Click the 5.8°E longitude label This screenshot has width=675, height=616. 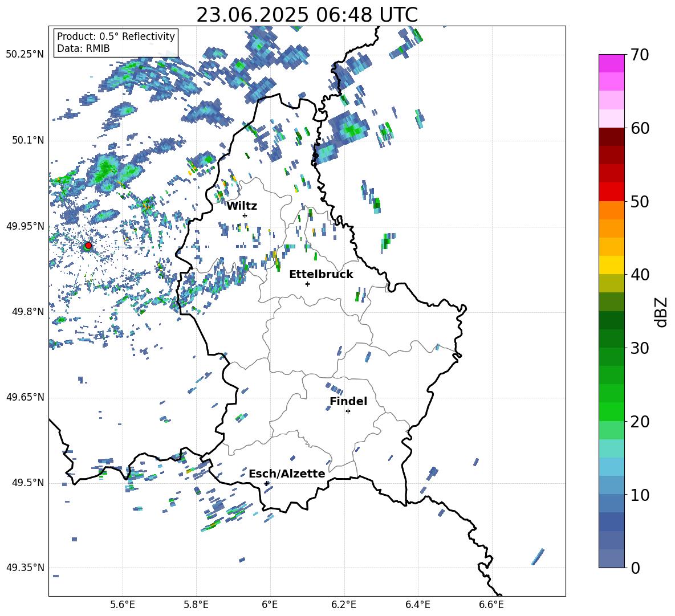point(196,605)
